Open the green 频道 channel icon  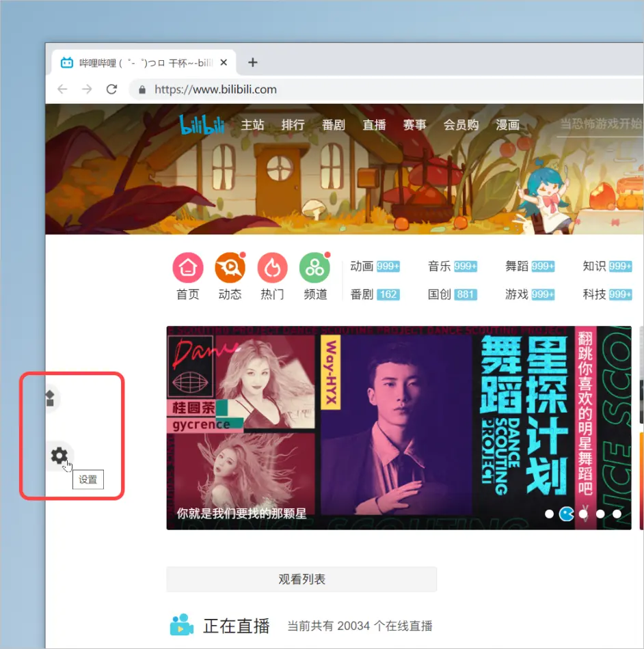click(x=314, y=267)
